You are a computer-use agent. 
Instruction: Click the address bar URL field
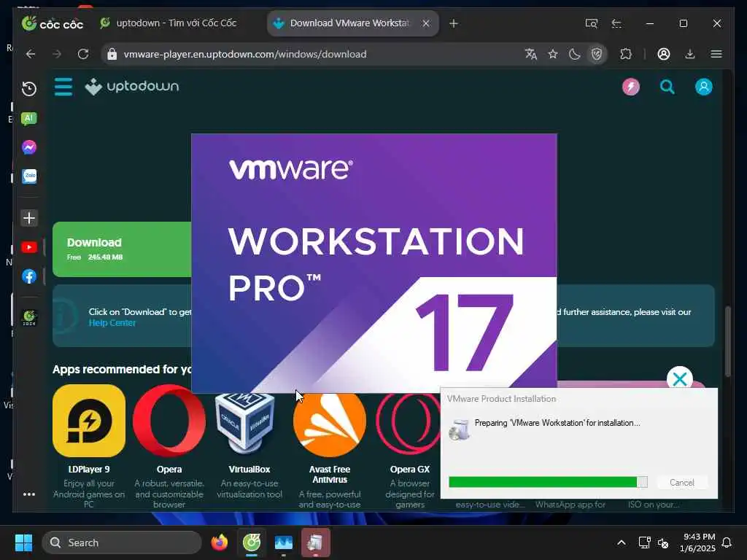pyautogui.click(x=314, y=54)
